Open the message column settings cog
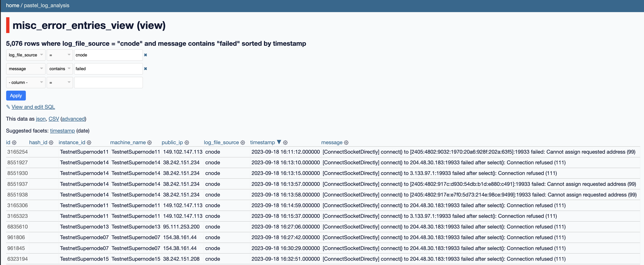 (346, 143)
